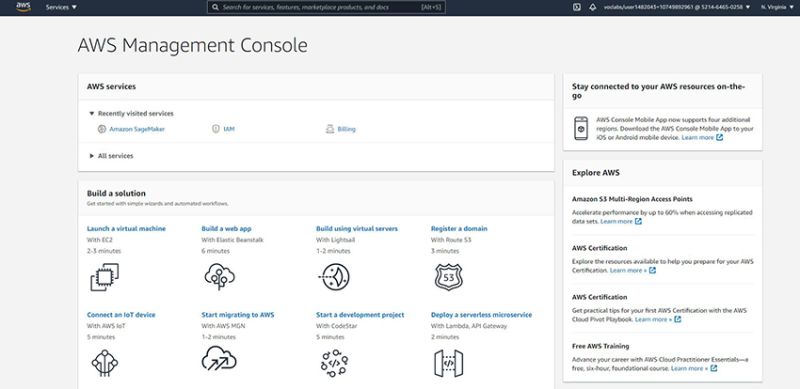
Task: Click the Elastic Beanstalk cloud tree icon
Action: point(219,277)
